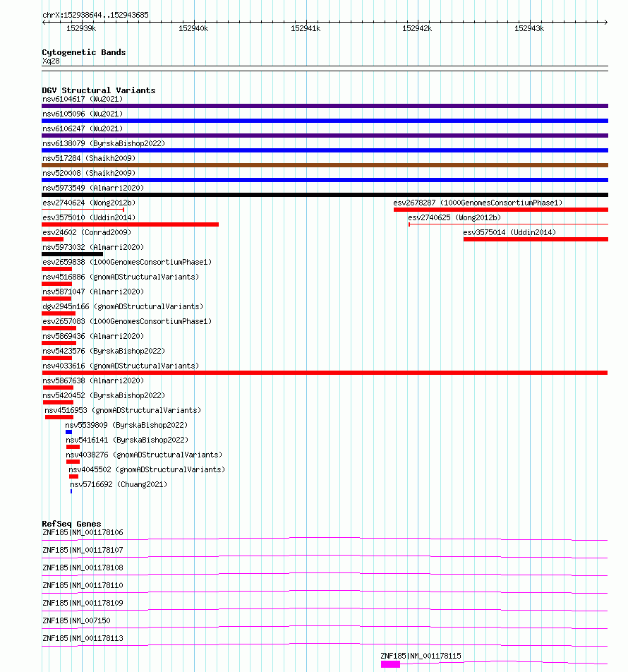This screenshot has width=628, height=672.
Task: Open esv2678287 (1000GenomesConsortiumPhase1) label
Action: 478,203
